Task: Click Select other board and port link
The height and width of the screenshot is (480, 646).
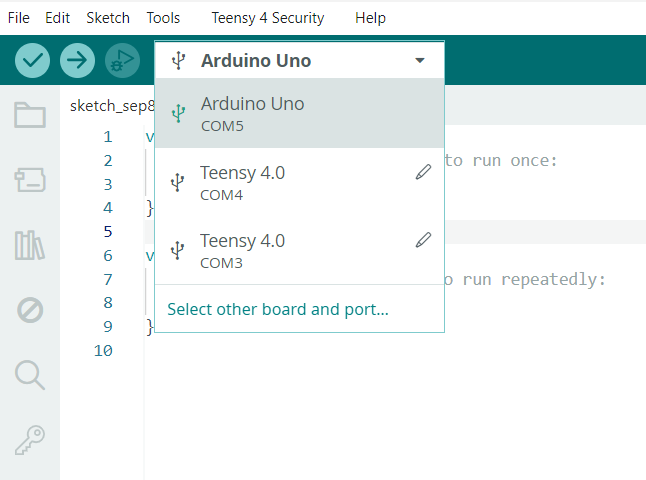Action: pos(278,309)
